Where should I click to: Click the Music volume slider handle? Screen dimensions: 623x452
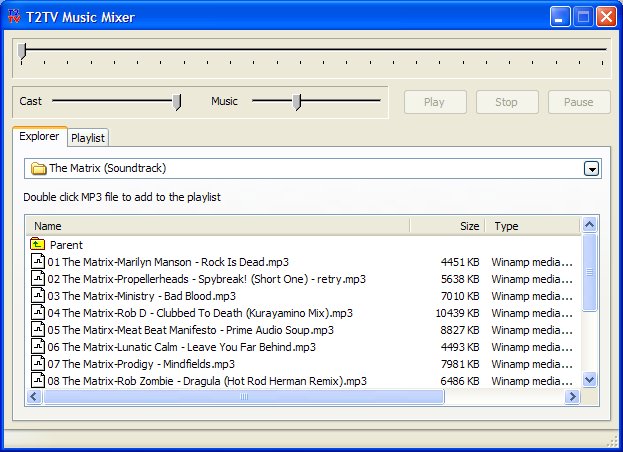click(x=296, y=101)
